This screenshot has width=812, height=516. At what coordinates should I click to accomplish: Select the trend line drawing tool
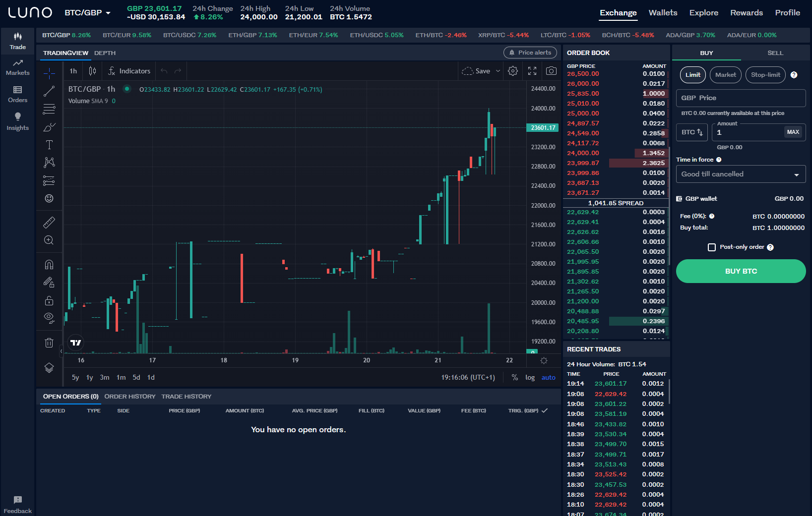tap(49, 91)
